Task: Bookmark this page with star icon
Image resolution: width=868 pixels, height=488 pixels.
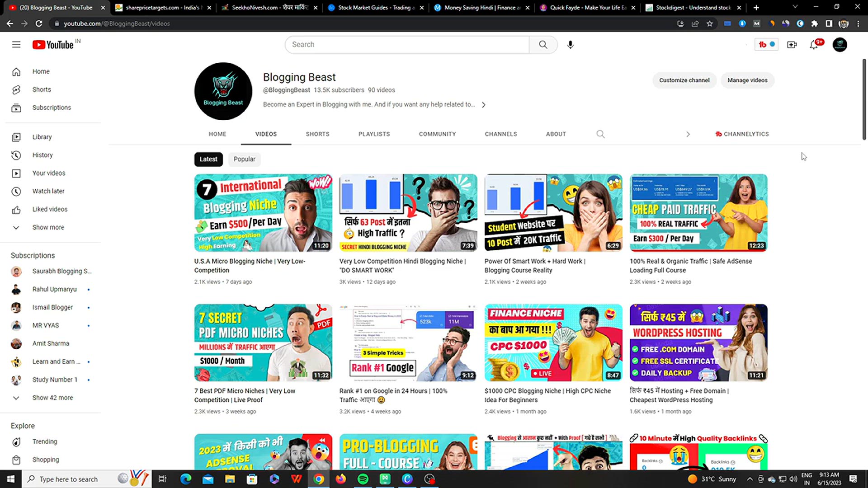Action: [710, 23]
